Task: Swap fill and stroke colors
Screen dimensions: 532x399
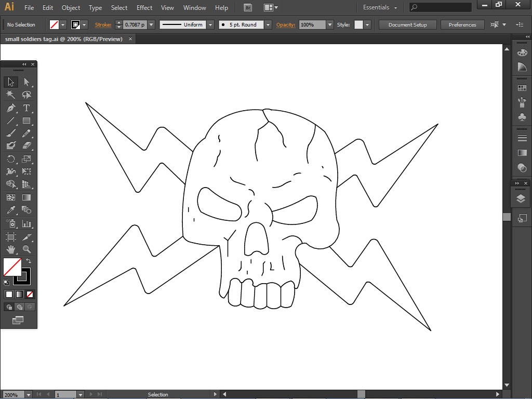Action: 29,261
